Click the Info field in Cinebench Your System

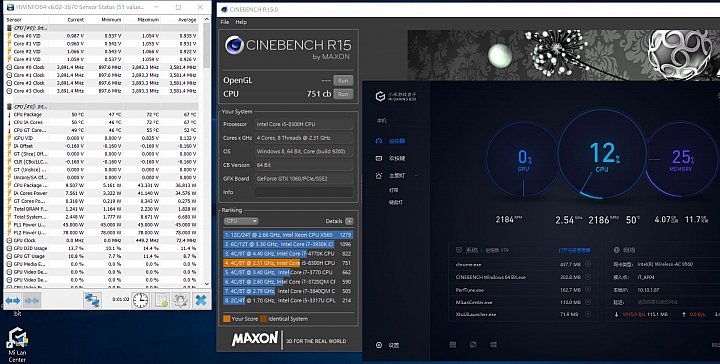tap(304, 192)
